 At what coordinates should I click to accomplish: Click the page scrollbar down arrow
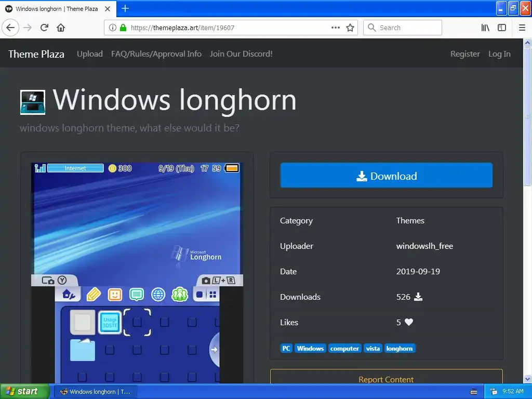click(528, 379)
